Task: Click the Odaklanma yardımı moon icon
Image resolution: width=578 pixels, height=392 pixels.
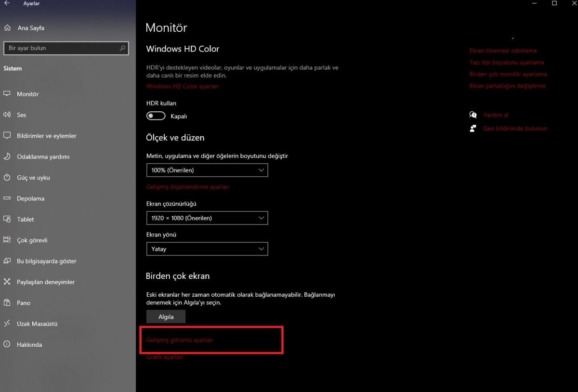Action: (x=7, y=157)
